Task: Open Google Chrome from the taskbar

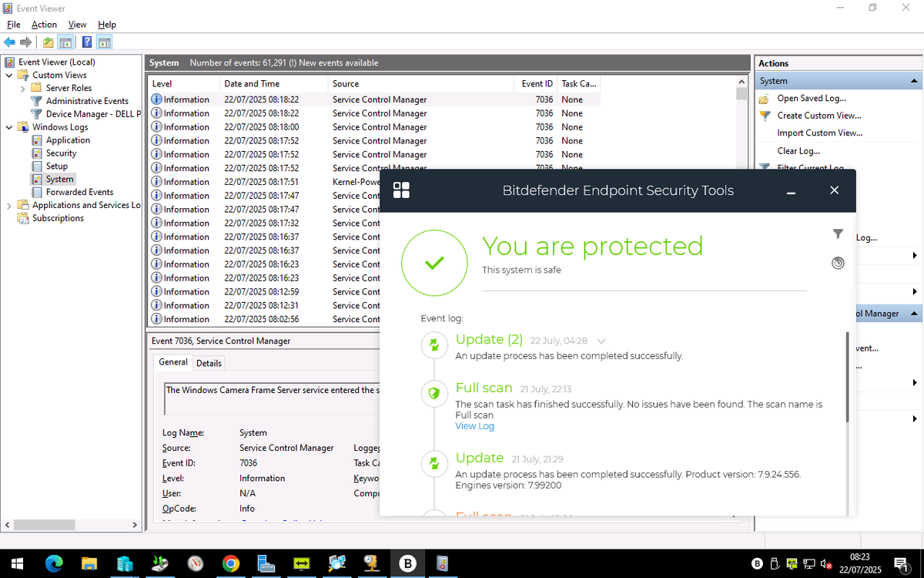Action: click(x=230, y=564)
